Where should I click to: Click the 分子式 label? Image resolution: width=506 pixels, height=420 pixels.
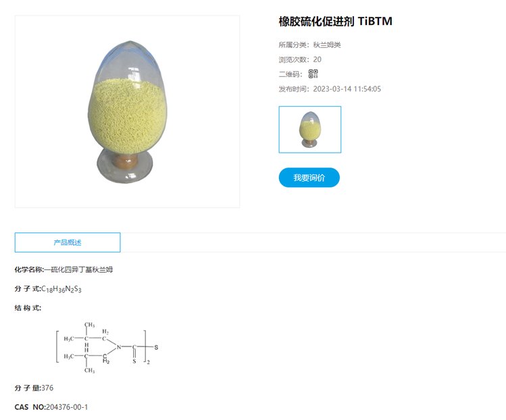point(28,289)
